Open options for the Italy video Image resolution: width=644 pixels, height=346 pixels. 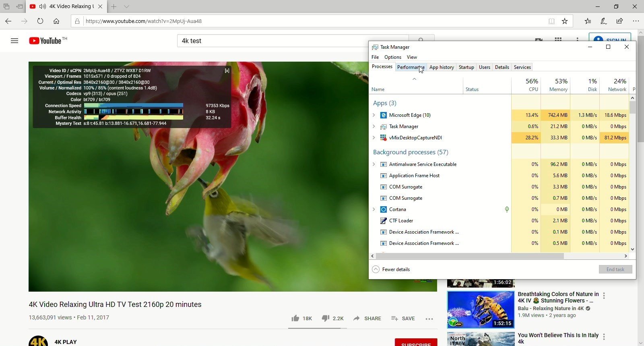[604, 337]
